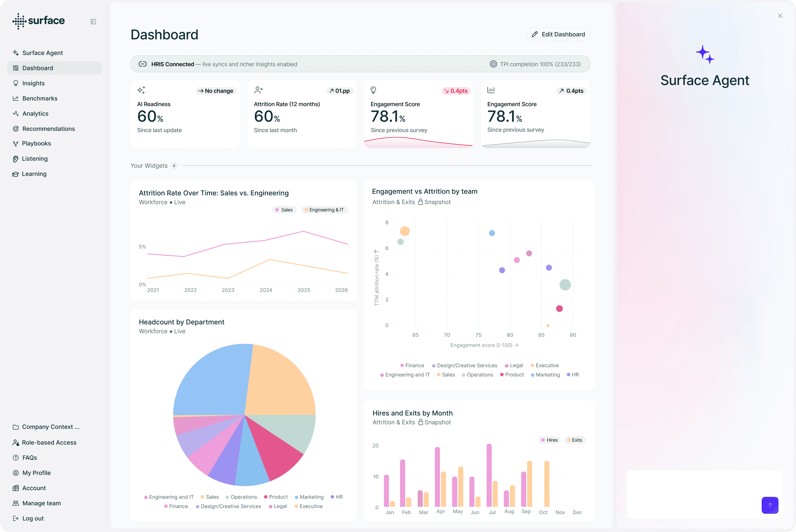Click the TPI completion target icon
The image size is (796, 532).
pos(493,64)
